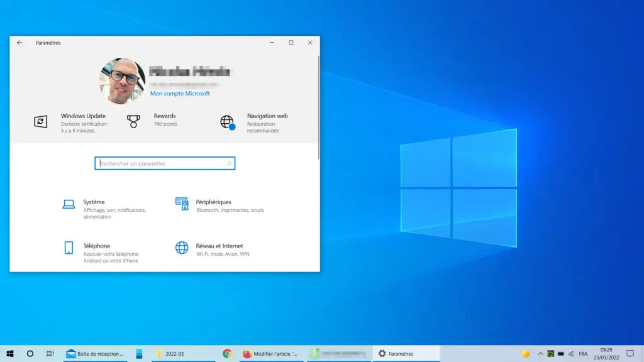This screenshot has width=644, height=362.
Task: Open the Téléphone category title
Action: (97, 246)
